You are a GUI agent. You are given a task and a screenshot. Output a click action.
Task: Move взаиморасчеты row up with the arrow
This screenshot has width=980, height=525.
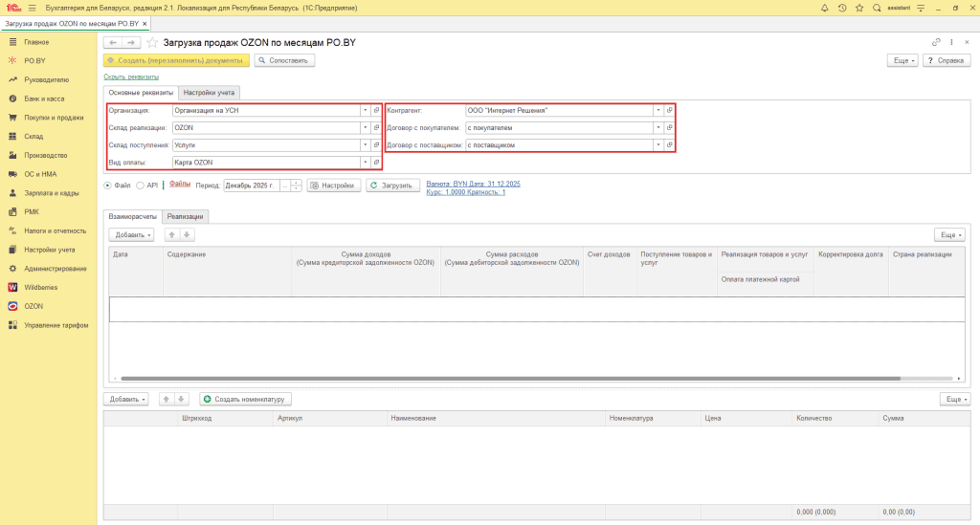tap(171, 234)
